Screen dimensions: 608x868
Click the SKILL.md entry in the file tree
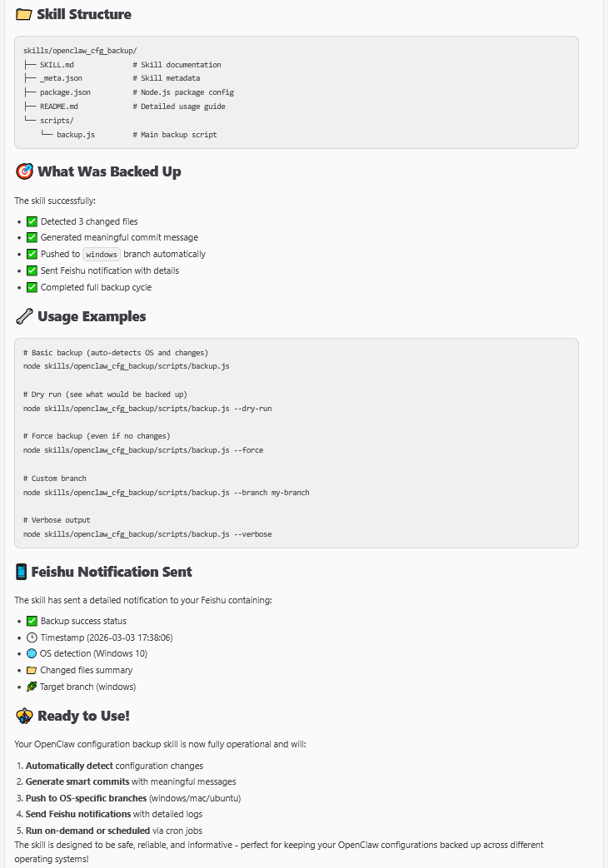coord(57,65)
